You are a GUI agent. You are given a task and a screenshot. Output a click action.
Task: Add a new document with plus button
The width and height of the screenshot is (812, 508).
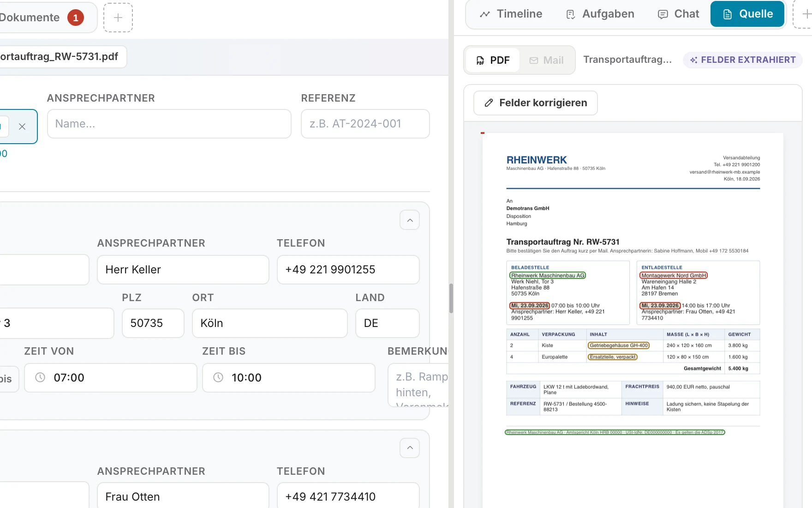(x=118, y=18)
